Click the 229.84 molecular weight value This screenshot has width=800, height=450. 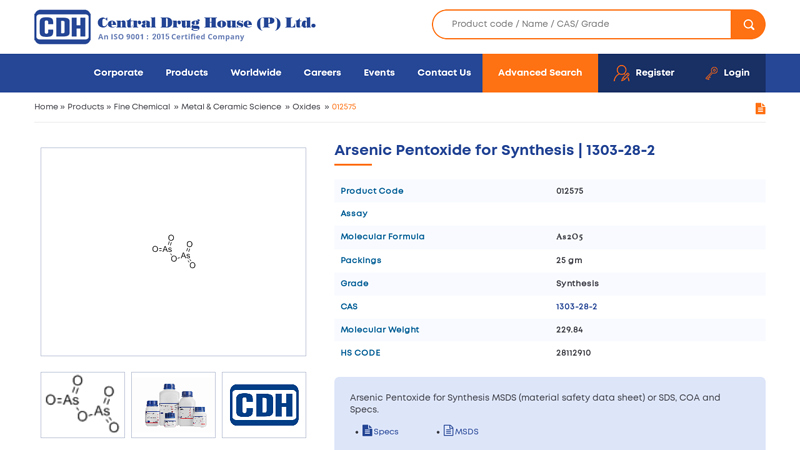point(569,330)
